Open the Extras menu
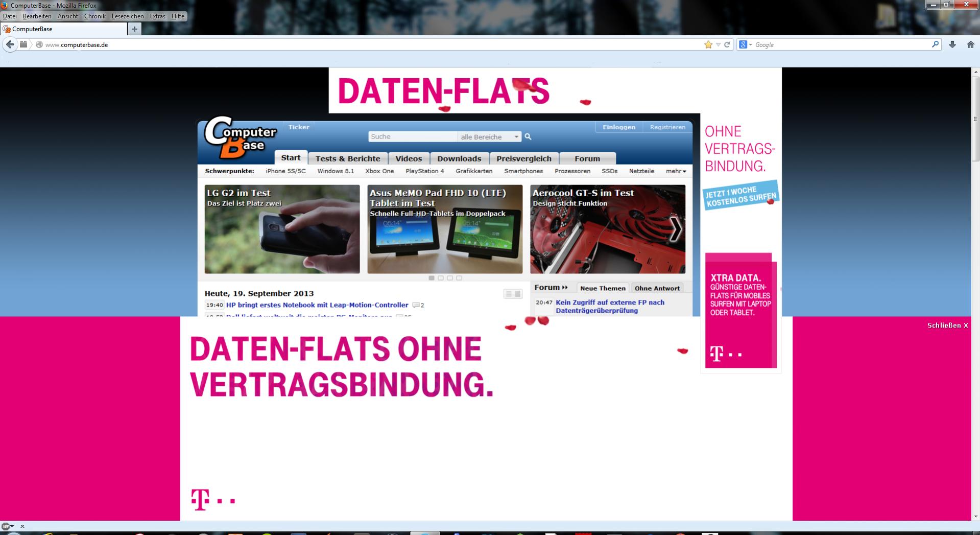 157,16
